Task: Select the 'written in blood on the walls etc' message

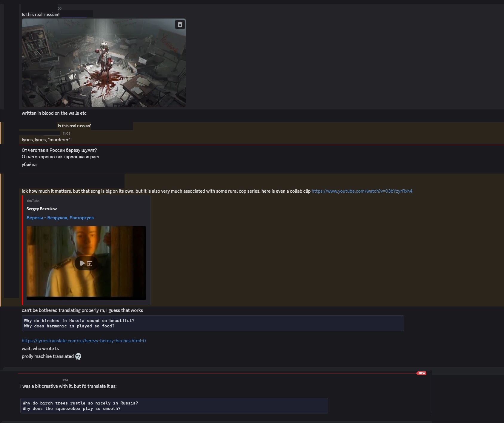Action: (54, 113)
